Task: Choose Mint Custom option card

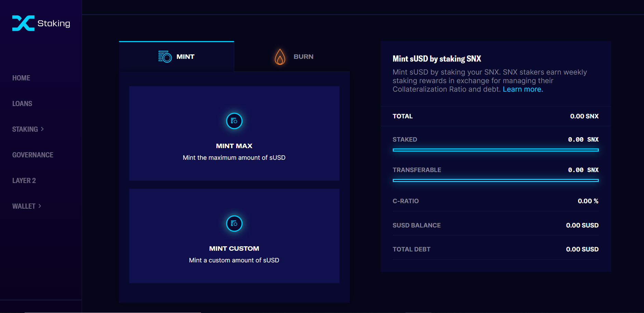Action: 234,236
